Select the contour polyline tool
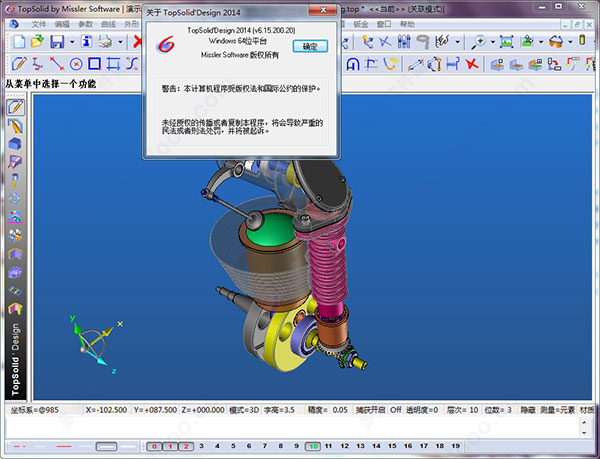Image resolution: width=600 pixels, height=459 pixels. tap(37, 64)
